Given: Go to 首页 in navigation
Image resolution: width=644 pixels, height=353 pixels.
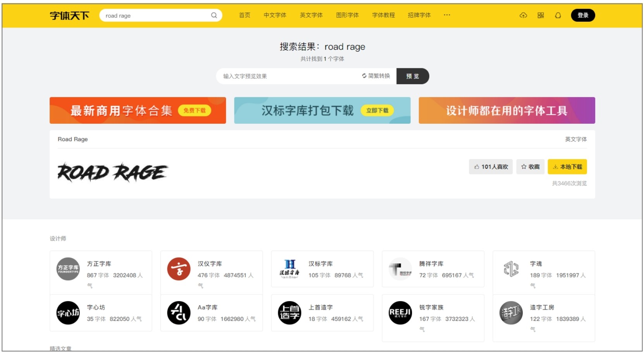Looking at the screenshot, I should click(x=245, y=15).
